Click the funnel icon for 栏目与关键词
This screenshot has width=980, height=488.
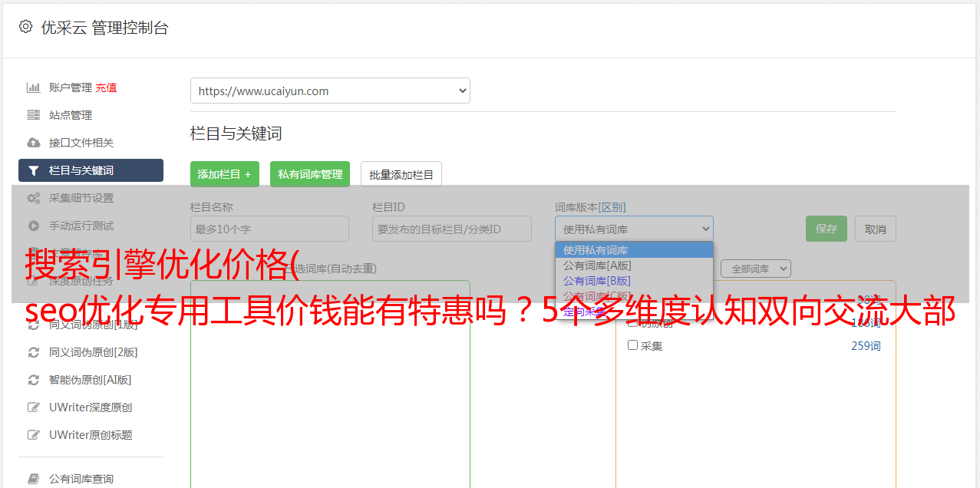click(34, 170)
